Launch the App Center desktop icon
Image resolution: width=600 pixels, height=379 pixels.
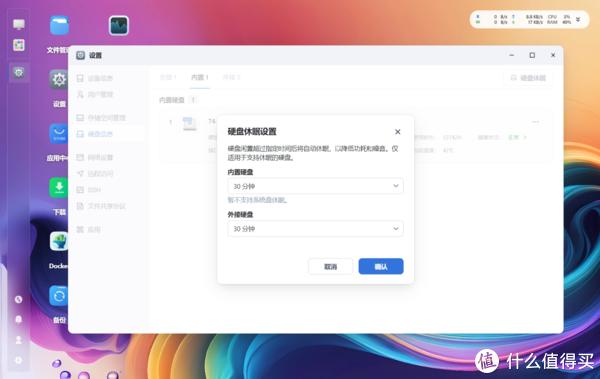pyautogui.click(x=59, y=134)
